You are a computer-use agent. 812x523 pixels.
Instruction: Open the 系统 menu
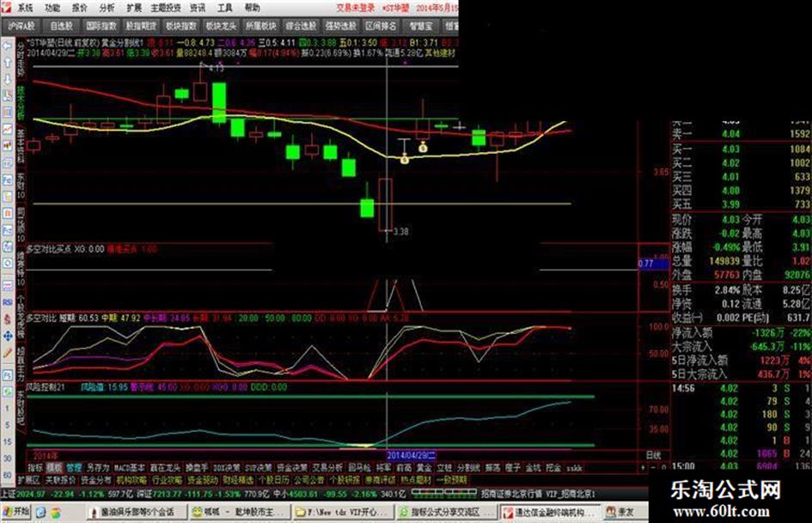(x=25, y=8)
